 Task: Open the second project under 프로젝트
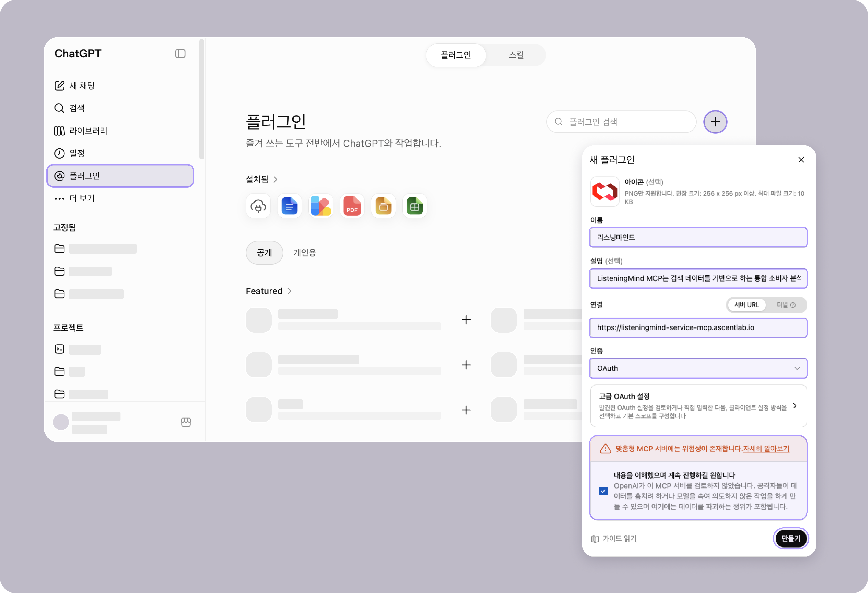point(69,371)
